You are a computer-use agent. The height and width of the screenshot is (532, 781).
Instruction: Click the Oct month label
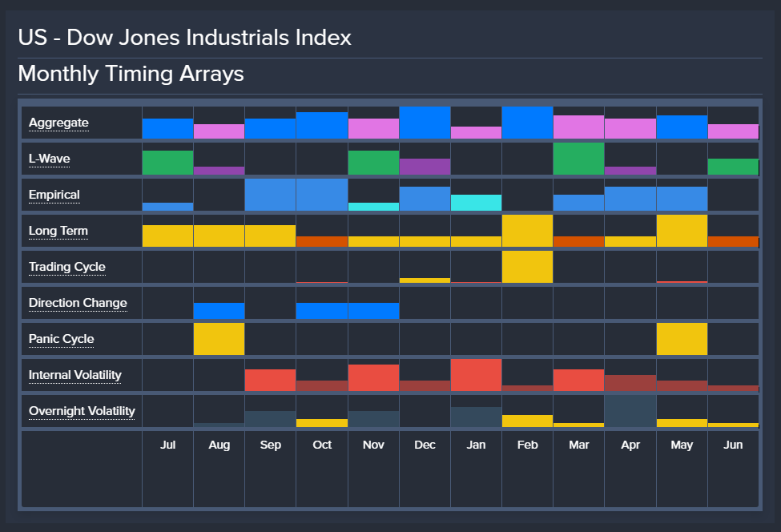click(322, 445)
